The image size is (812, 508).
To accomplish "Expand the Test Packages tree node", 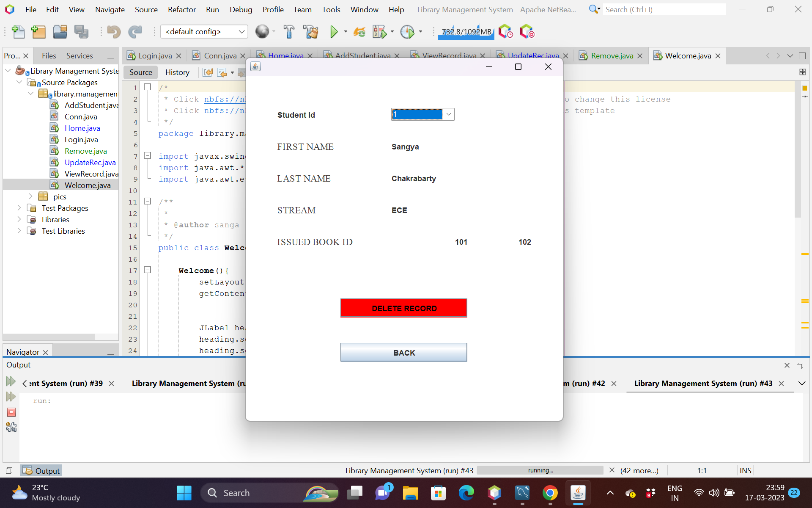I will coord(19,208).
